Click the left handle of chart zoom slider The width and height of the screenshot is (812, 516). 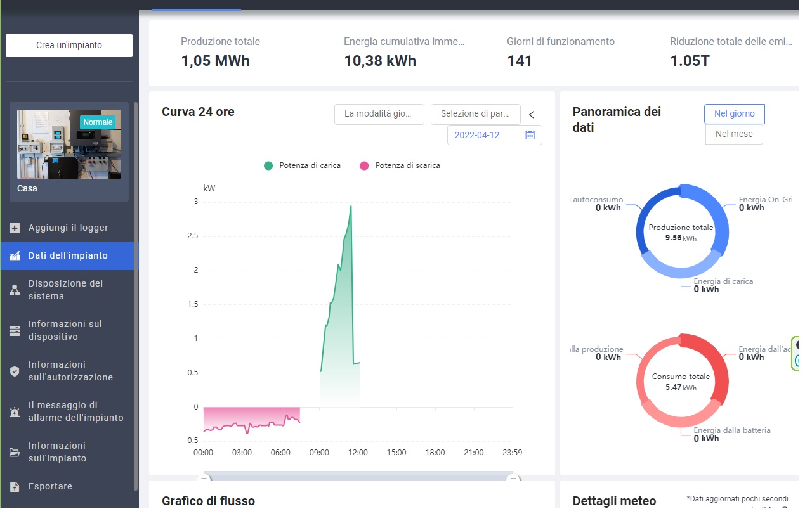point(205,478)
